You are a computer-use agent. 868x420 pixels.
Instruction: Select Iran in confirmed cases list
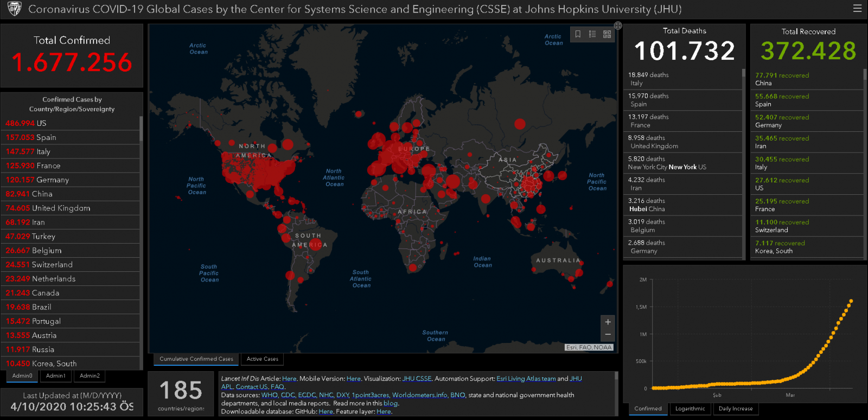point(71,222)
